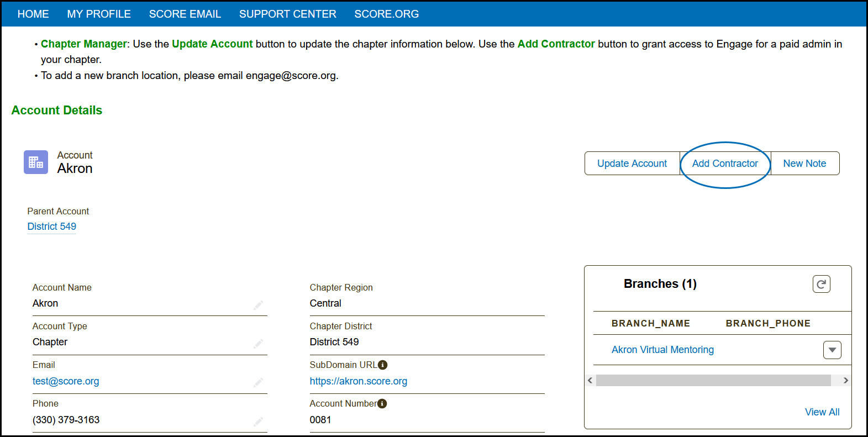
Task: Edit Account Name with pencil icon
Action: tap(258, 305)
